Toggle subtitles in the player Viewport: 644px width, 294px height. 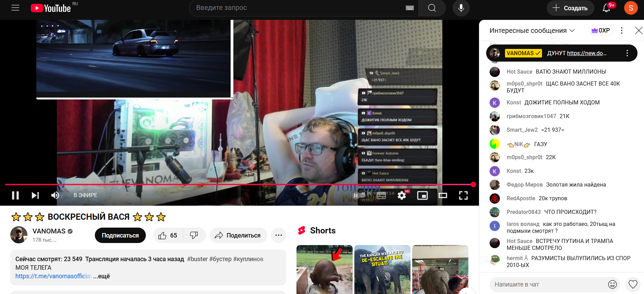tap(381, 195)
